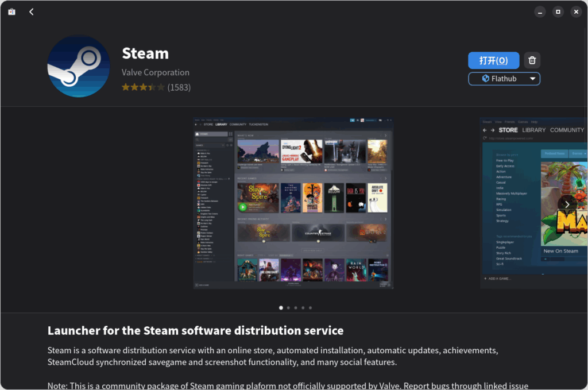Jump to the second screenshot indicator dot
This screenshot has height=390, width=588.
pyautogui.click(x=288, y=308)
